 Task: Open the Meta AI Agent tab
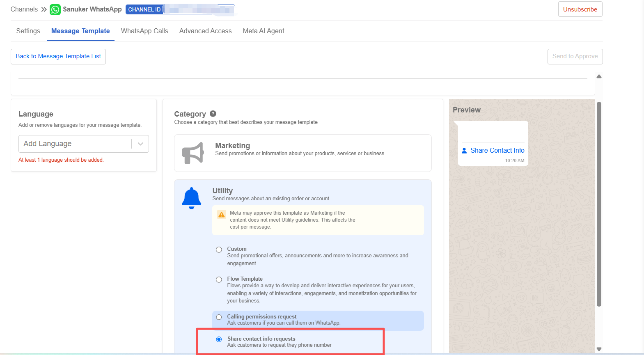point(264,31)
